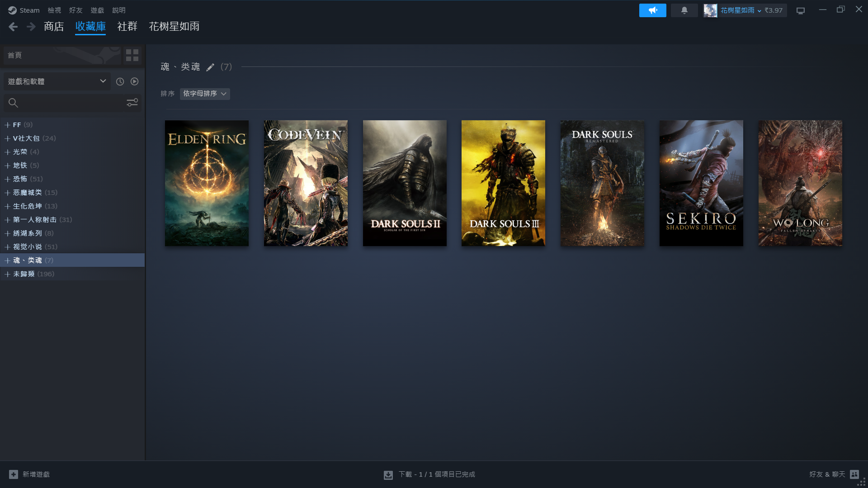868x488 pixels.
Task: Switch to the 社群 tab
Action: click(x=127, y=27)
